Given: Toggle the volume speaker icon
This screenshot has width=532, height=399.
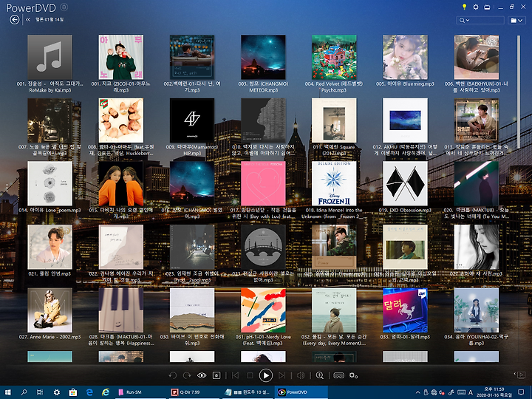Looking at the screenshot, I should coord(301,375).
